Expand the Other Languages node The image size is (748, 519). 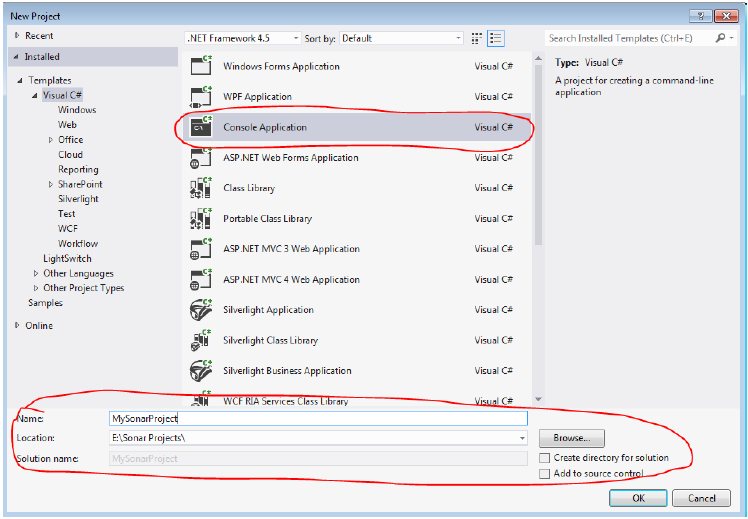[x=36, y=273]
